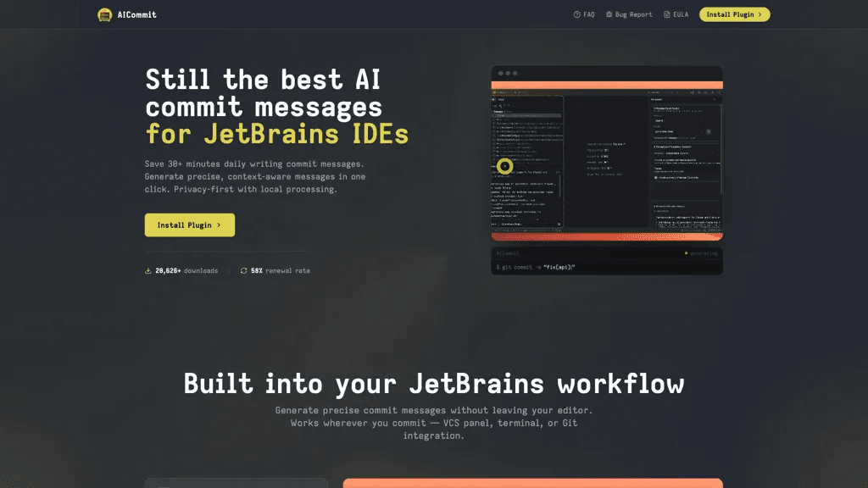Click the yellow Install Plugin button below the hero text
Image resolution: width=868 pixels, height=488 pixels.
190,225
